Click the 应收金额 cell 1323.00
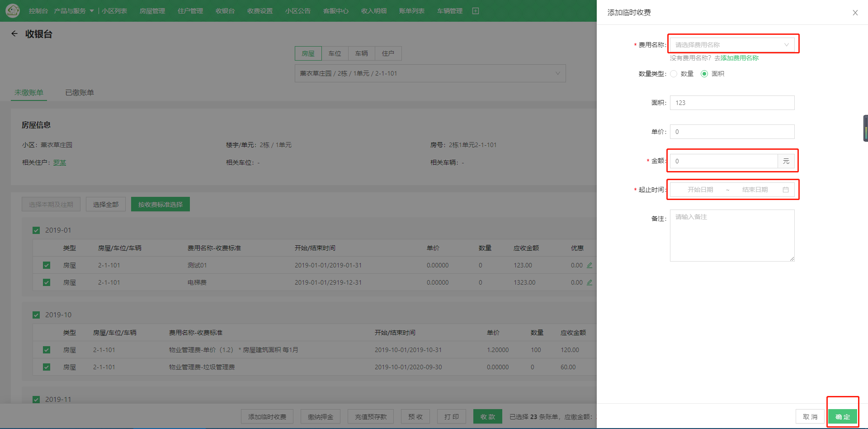Screen dimensions: 868x429 [x=524, y=282]
